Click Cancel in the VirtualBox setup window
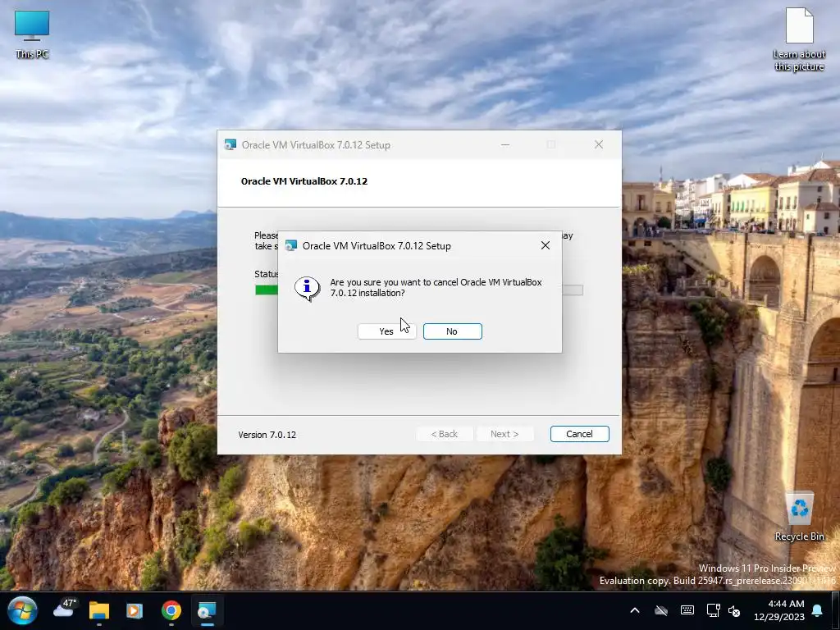 579,434
